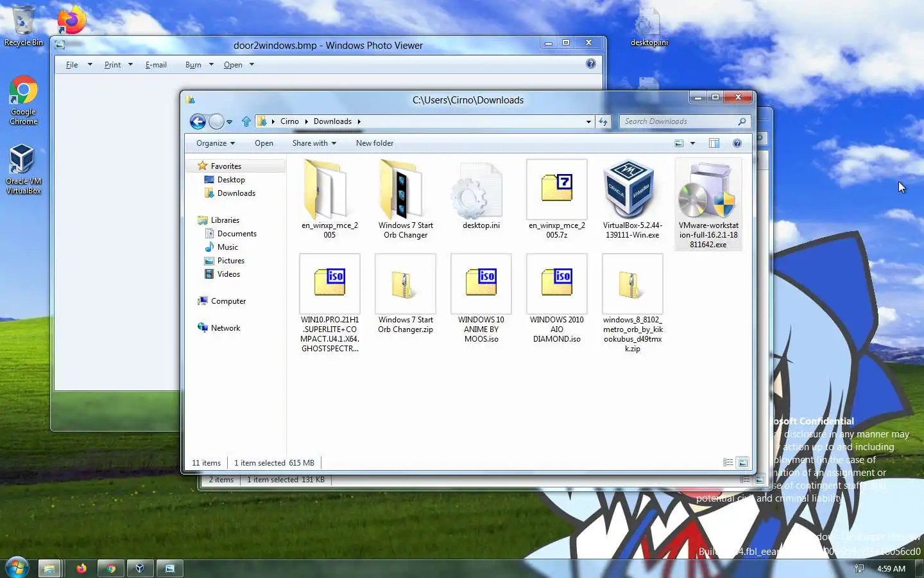Click the Downloads breadcrumb in address bar

pos(332,121)
